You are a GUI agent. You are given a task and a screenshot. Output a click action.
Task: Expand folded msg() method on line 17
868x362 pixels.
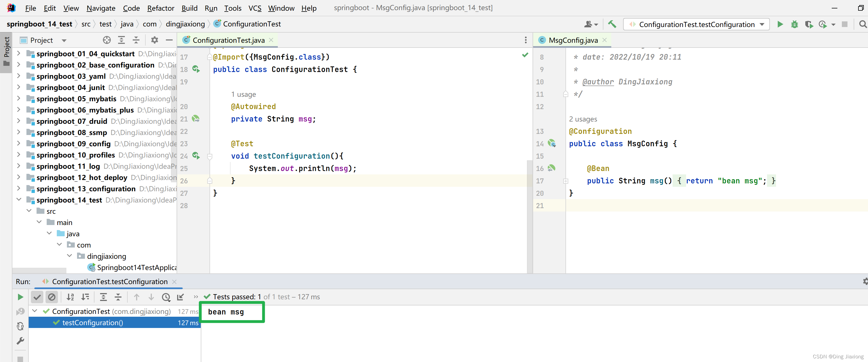click(x=566, y=181)
